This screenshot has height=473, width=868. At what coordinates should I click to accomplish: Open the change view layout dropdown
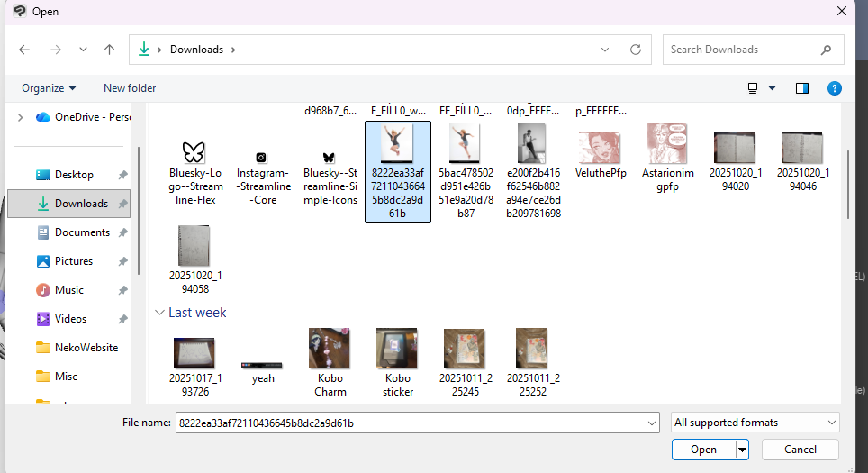[772, 88]
